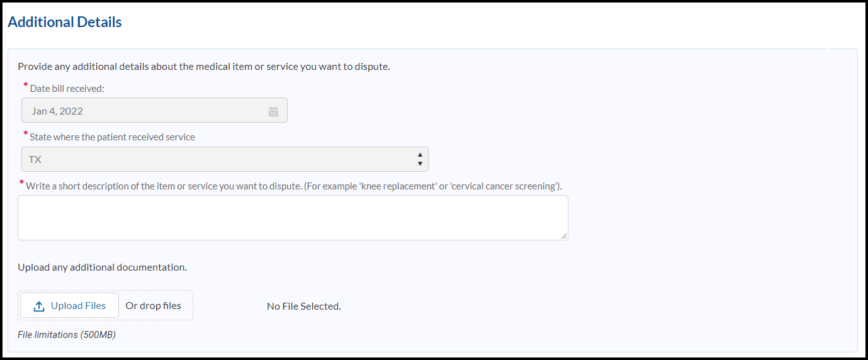This screenshot has width=868, height=360.
Task: Click 'Upload any additional documentation.' text
Action: (102, 267)
